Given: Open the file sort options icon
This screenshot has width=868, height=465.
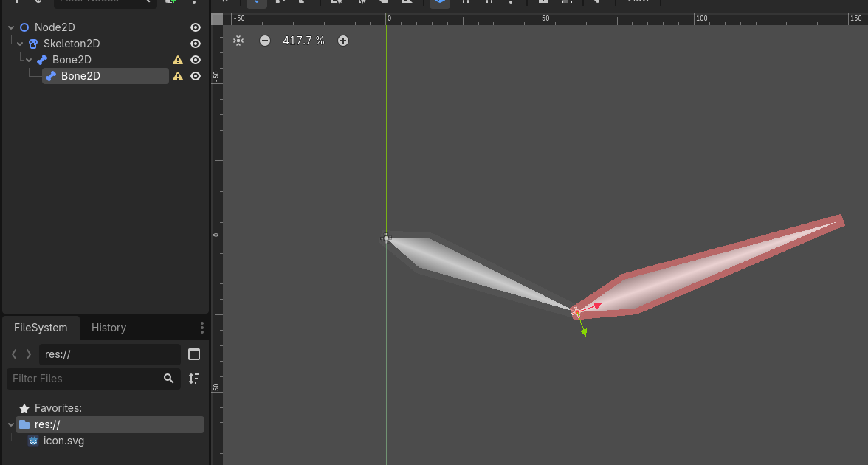Looking at the screenshot, I should click(194, 379).
